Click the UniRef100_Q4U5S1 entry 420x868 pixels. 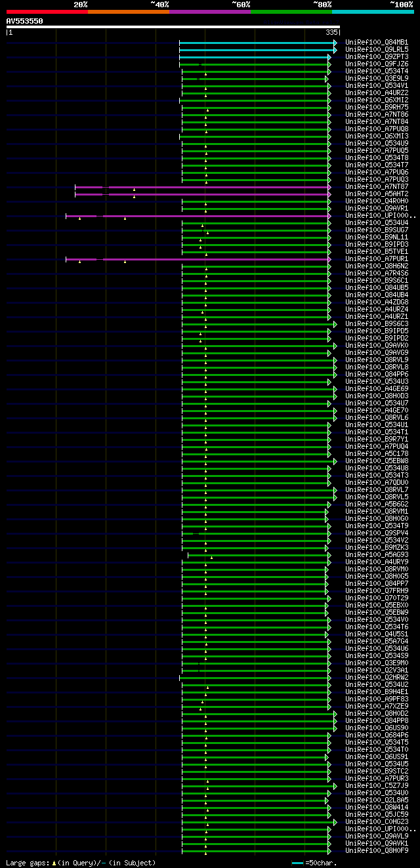(377, 634)
